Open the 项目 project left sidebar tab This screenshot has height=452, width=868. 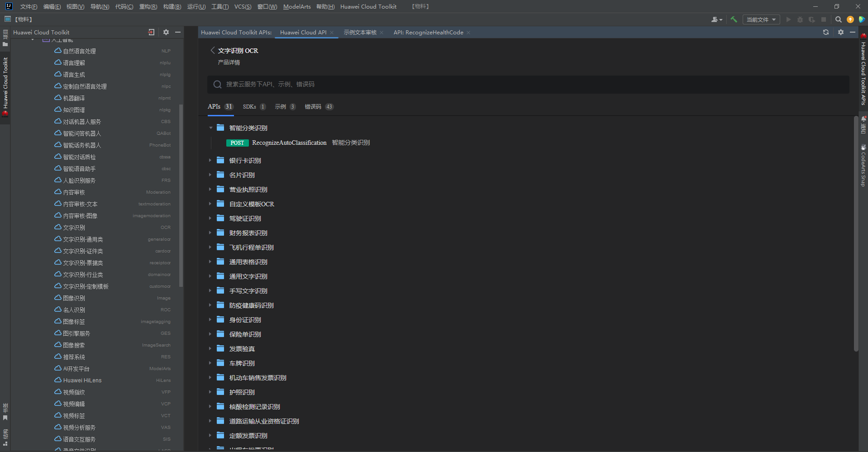click(x=5, y=38)
